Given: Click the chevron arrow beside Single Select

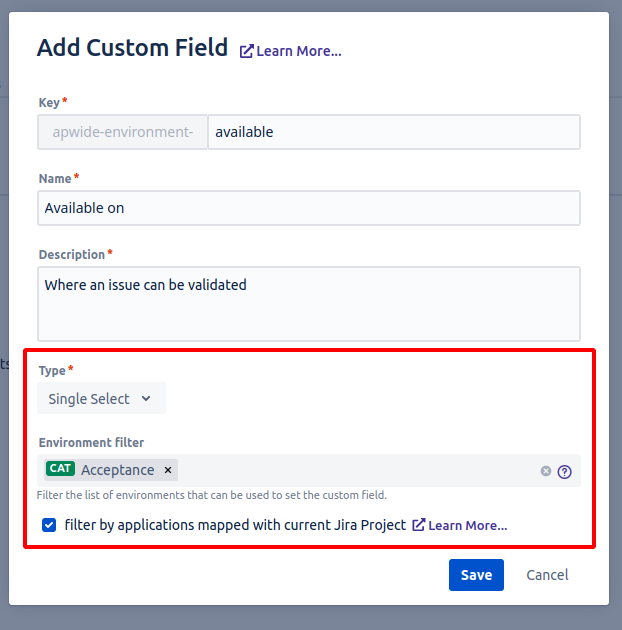Looking at the screenshot, I should (146, 399).
